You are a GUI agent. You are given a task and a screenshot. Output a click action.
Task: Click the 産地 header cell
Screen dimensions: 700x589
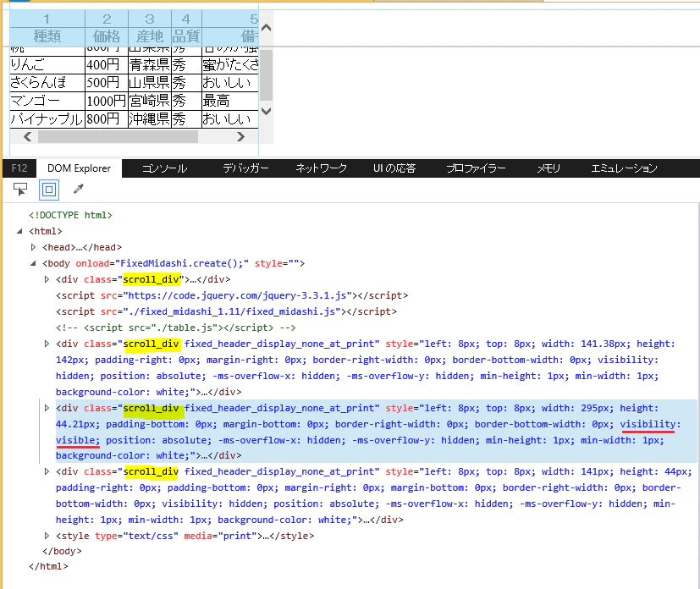click(x=150, y=36)
